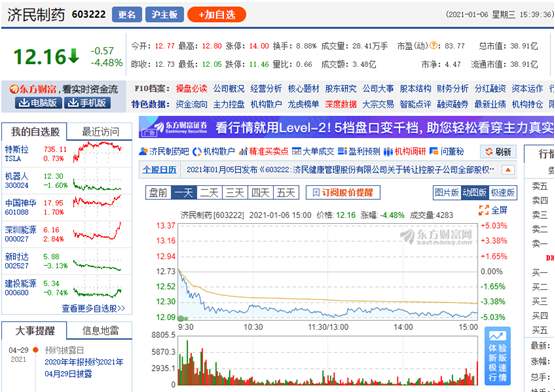The image size is (555, 392).
Task: Expand the announcement list red arrow
Action: (x=508, y=170)
